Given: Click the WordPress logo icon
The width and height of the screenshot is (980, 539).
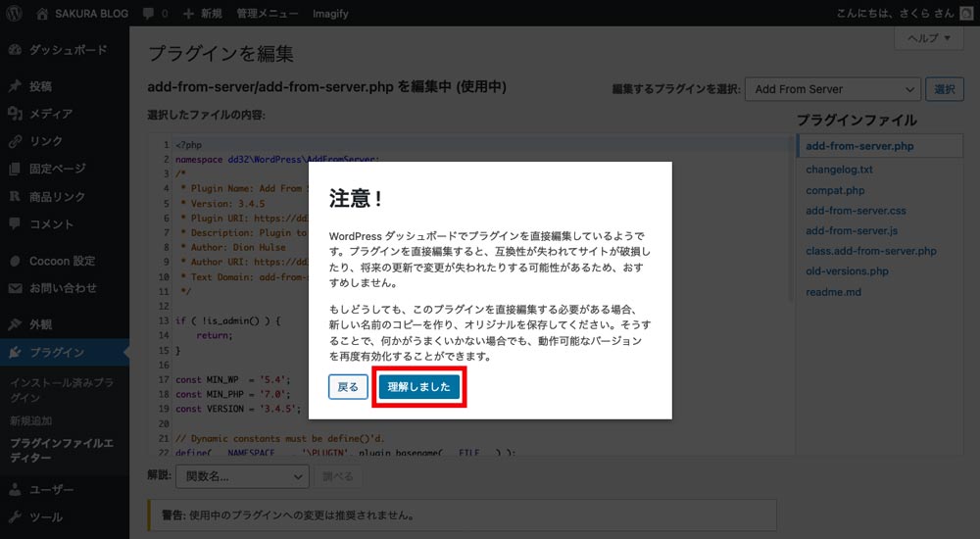Looking at the screenshot, I should [14, 13].
